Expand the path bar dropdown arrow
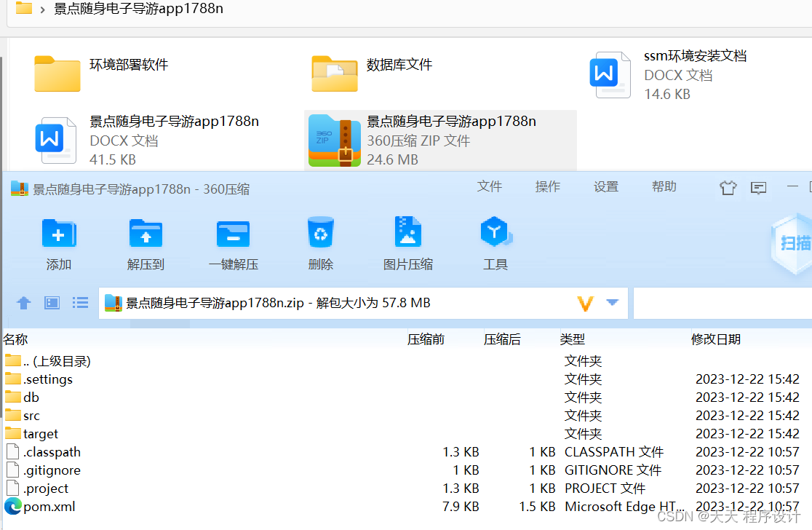The width and height of the screenshot is (812, 530). tap(613, 303)
